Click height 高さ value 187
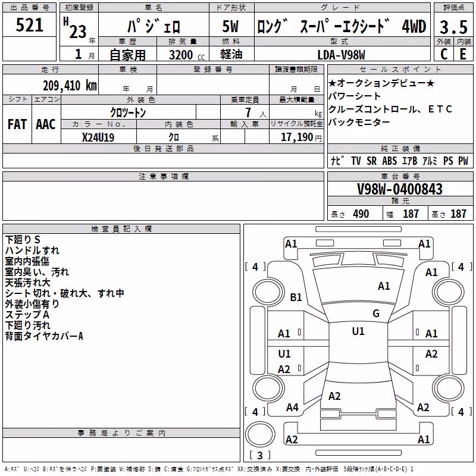 pos(458,214)
